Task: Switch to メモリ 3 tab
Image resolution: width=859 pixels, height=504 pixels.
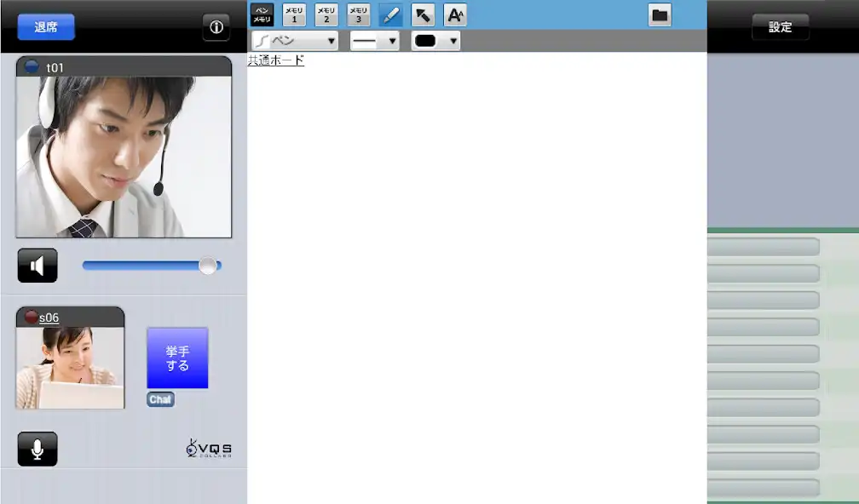Action: [x=359, y=15]
